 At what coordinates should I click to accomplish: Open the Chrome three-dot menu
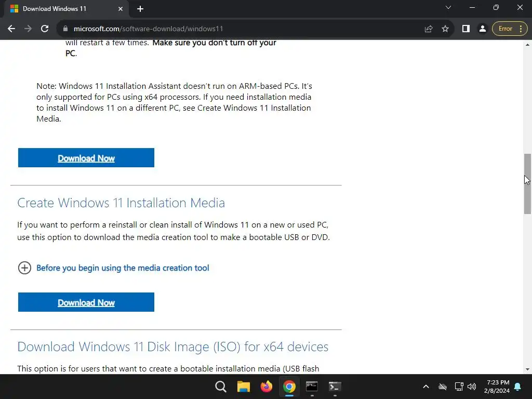pos(521,29)
